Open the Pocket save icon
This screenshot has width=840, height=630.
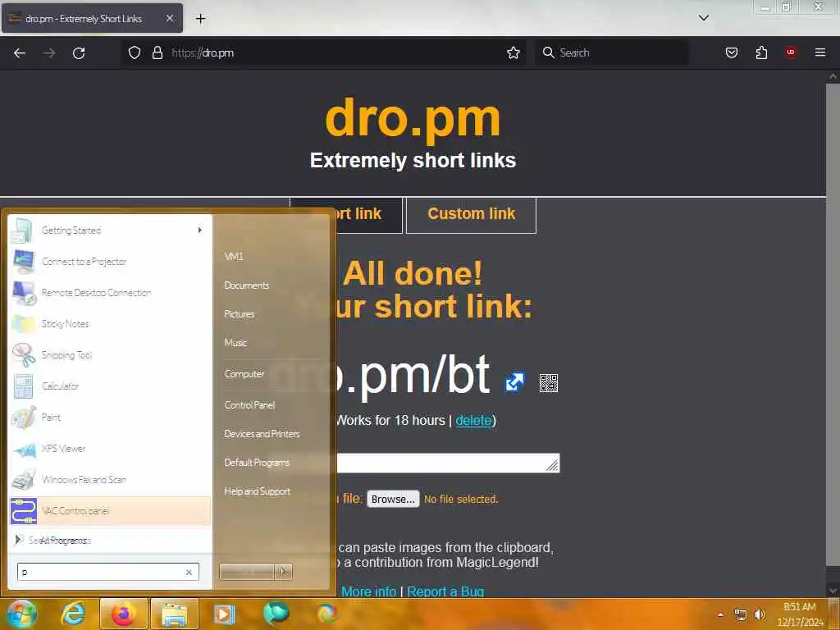[732, 52]
